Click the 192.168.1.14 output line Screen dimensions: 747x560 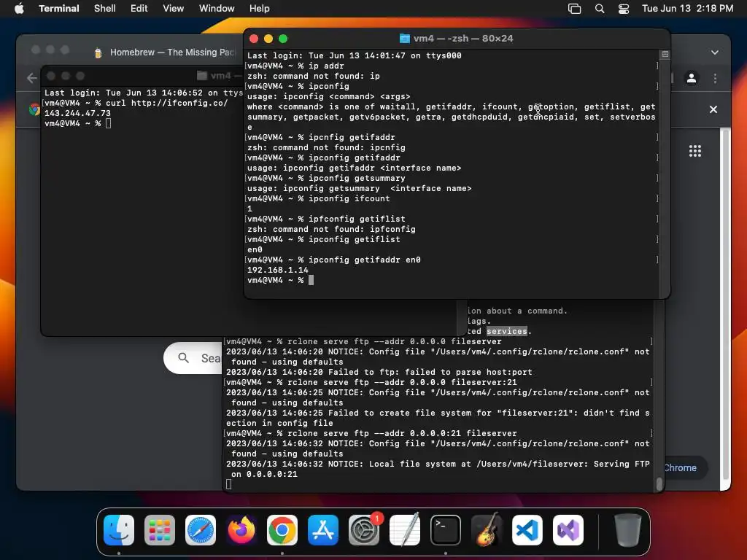pos(278,270)
